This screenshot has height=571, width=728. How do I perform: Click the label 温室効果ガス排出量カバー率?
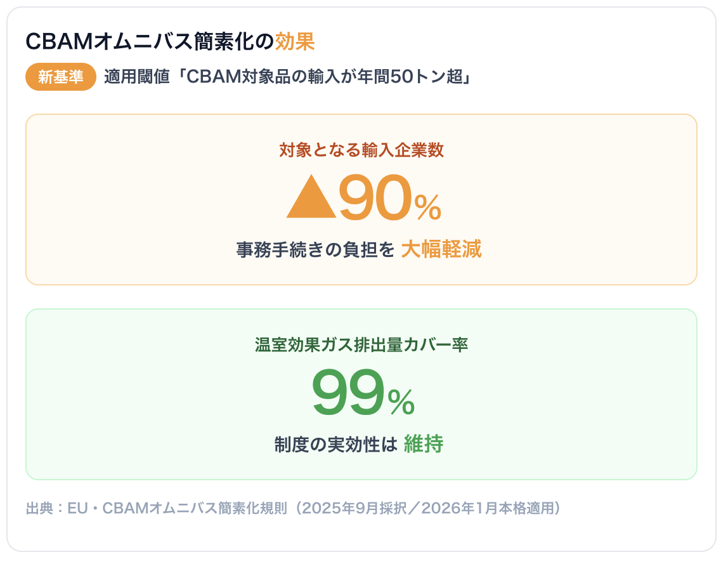coord(361,345)
